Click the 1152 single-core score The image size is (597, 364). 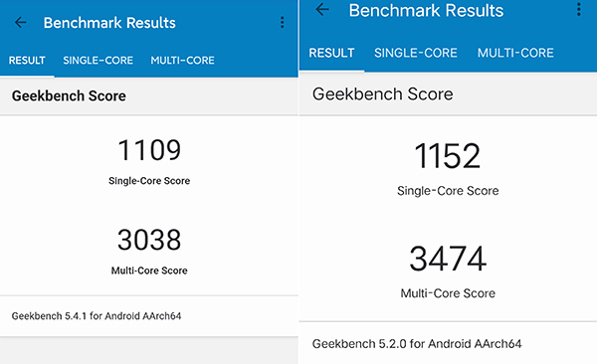[448, 156]
